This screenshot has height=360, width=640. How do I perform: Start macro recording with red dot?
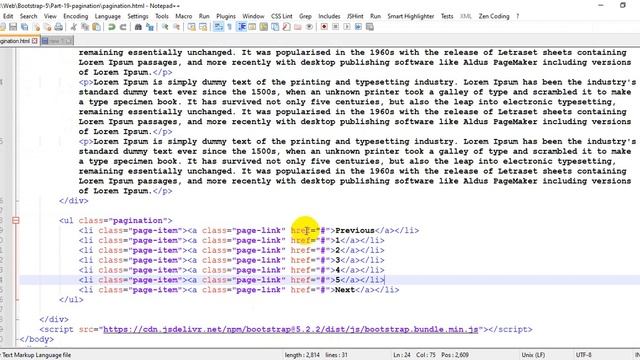pyautogui.click(x=324, y=27)
